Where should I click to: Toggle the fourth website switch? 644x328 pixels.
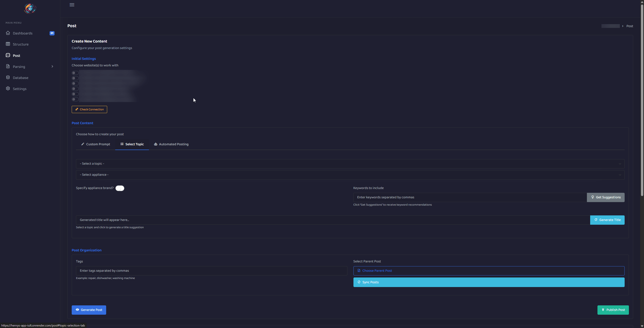pyautogui.click(x=75, y=89)
